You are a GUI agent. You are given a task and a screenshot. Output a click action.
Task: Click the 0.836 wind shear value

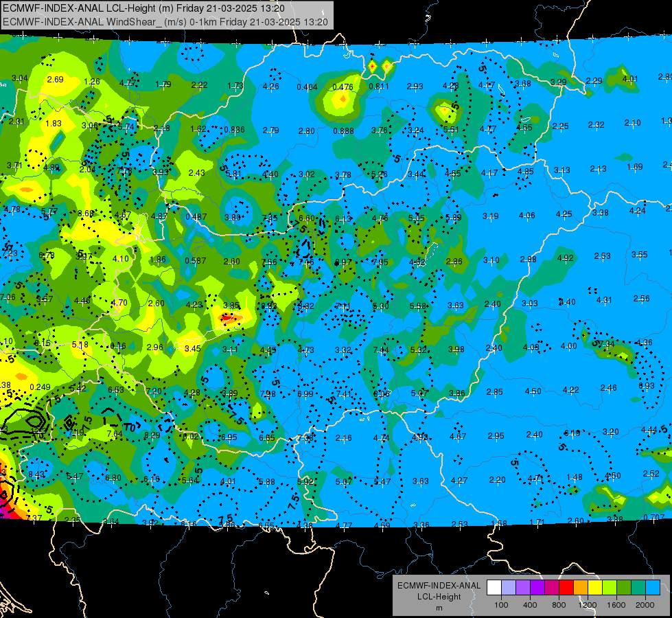[x=235, y=130]
